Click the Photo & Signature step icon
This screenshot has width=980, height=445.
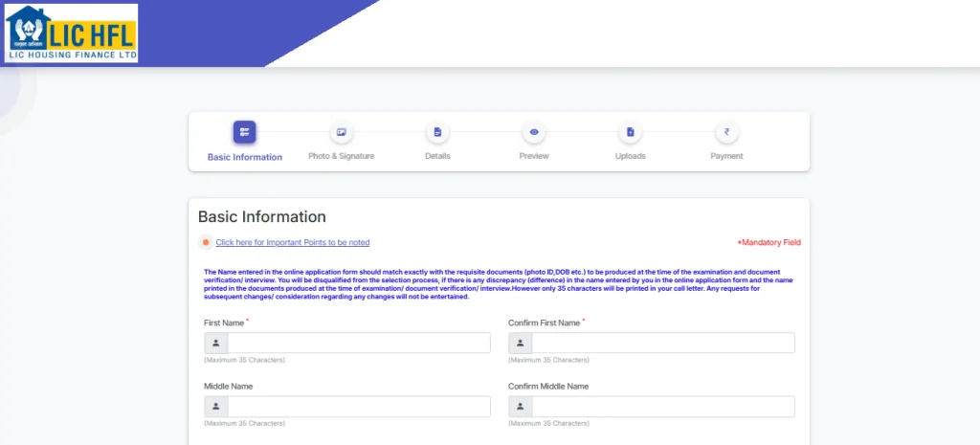341,132
